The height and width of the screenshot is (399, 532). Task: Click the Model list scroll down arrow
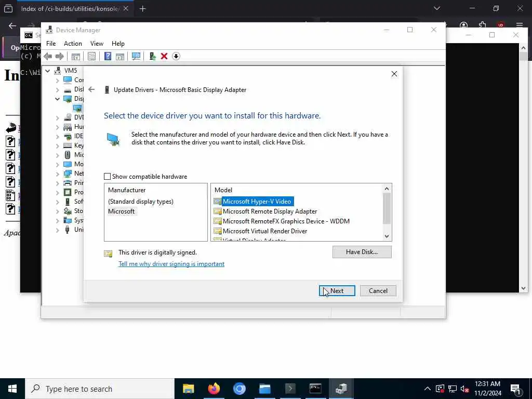click(x=387, y=236)
